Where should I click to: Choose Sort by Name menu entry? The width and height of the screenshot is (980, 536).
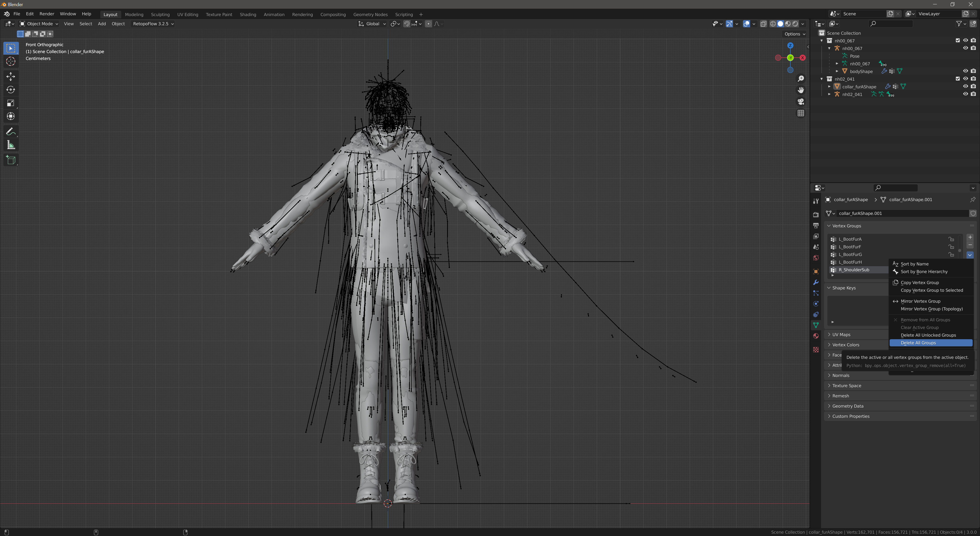tap(931, 264)
